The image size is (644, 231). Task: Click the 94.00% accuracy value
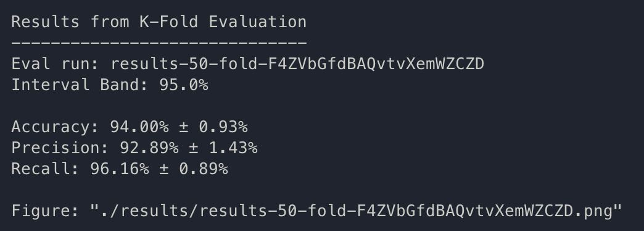(139, 127)
